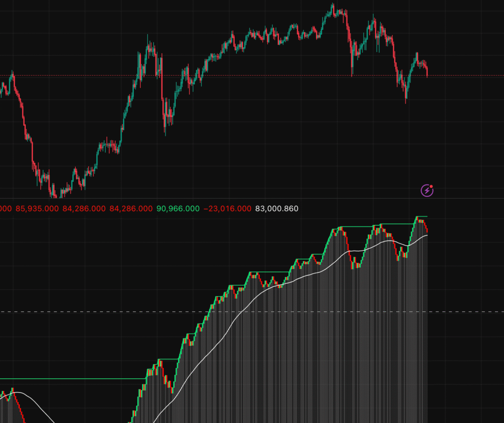504x423 pixels.
Task: Select the last red candle on price chart
Action: [427, 72]
